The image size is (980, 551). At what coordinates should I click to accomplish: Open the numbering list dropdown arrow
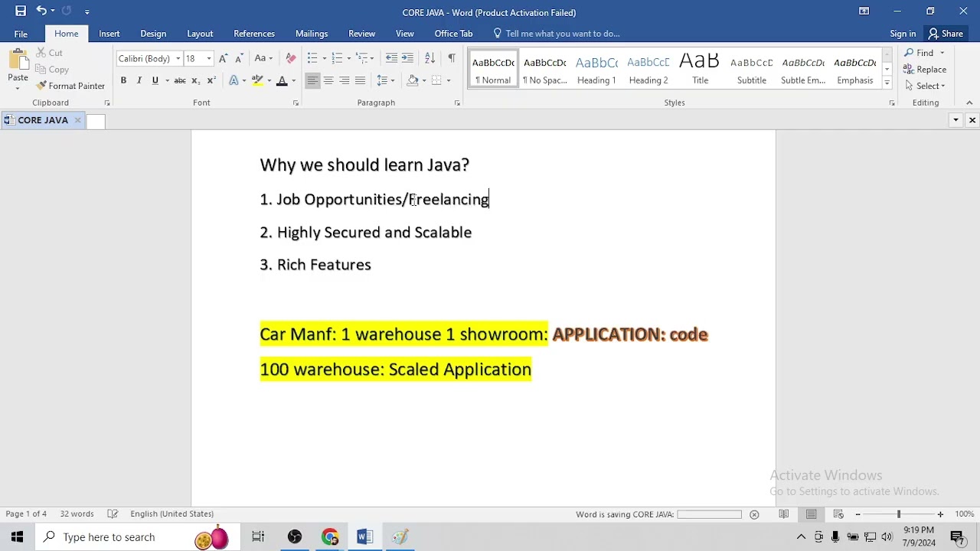tap(348, 59)
